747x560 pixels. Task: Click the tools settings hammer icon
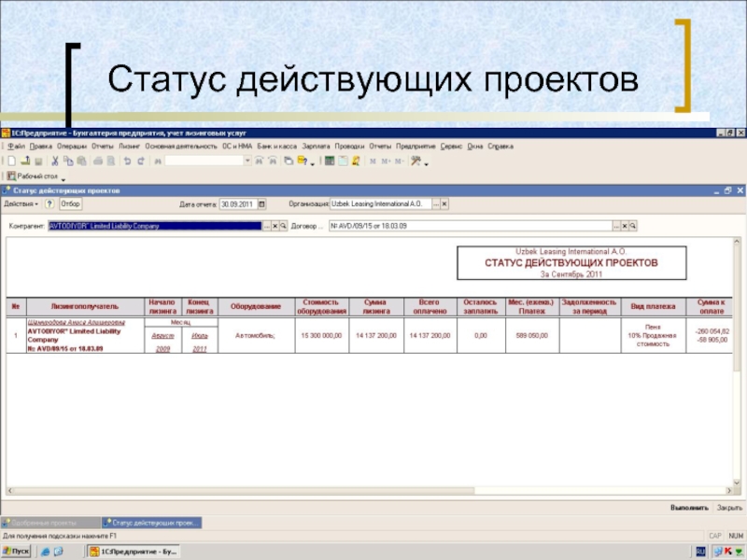pos(416,161)
